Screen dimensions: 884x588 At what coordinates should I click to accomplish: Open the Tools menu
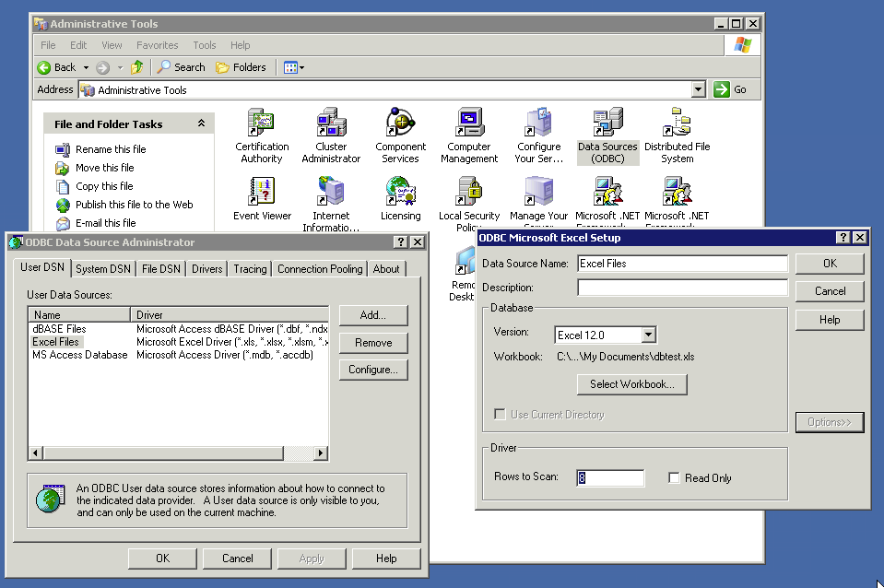pos(204,45)
